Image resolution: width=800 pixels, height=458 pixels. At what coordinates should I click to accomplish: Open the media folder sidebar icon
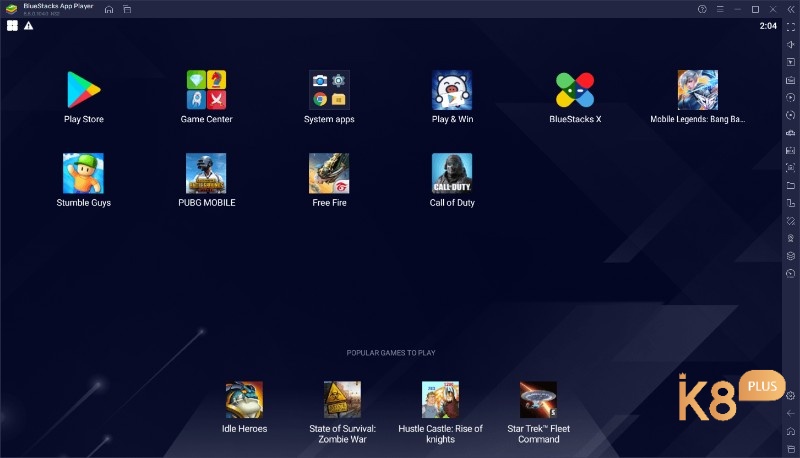[791, 185]
